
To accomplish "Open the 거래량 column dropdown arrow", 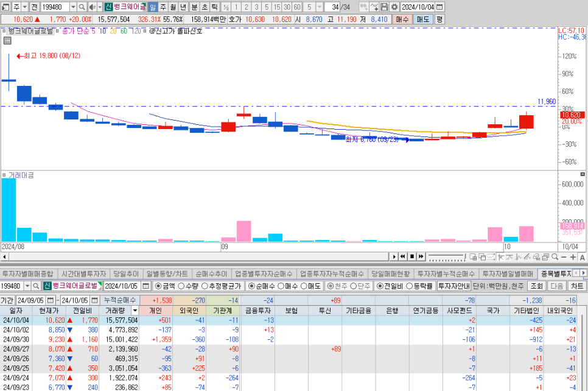I will coord(135,311).
